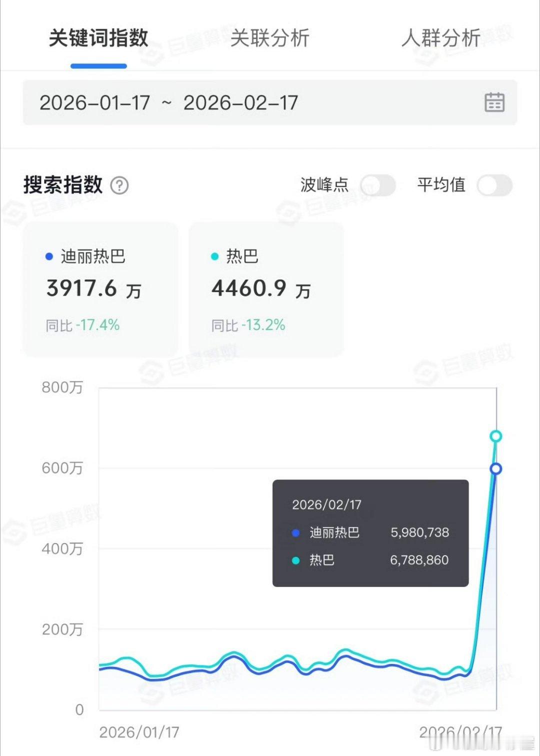
Task: Click the 热巴 row in chart tooltip
Action: [370, 560]
